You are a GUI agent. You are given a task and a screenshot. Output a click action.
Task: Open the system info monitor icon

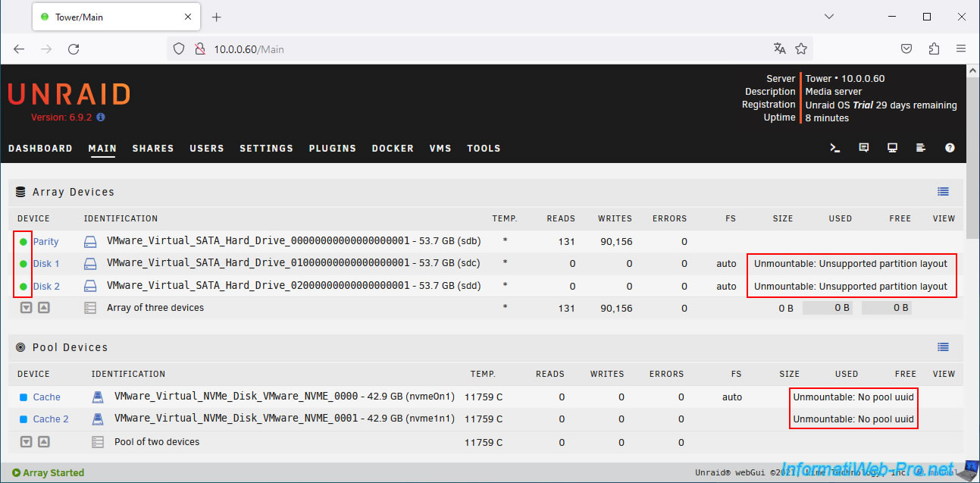click(893, 148)
